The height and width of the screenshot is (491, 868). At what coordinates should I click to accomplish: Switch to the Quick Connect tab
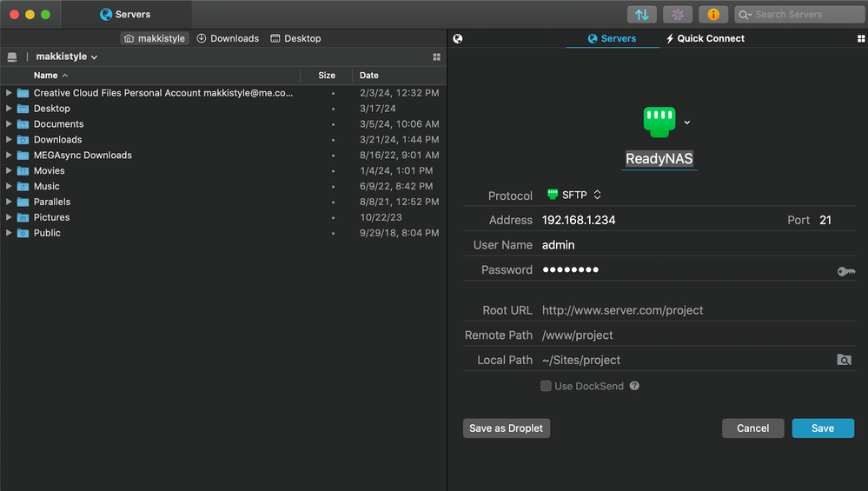[705, 38]
